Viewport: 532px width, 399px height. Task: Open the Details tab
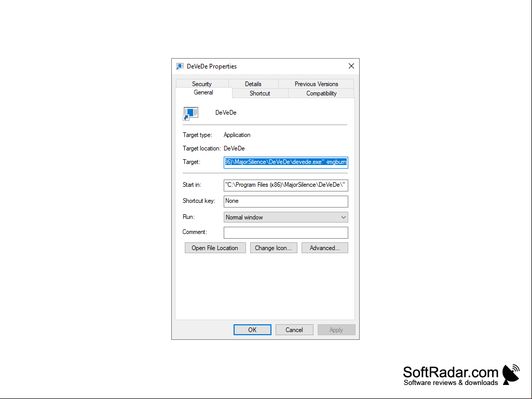tap(253, 84)
